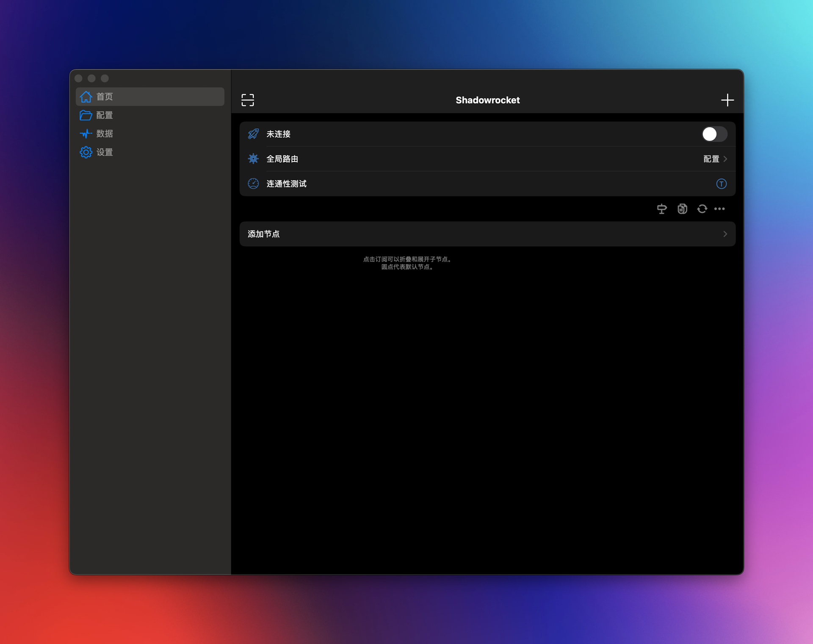The image size is (813, 644).
Task: Click the plus button to add node
Action: coord(728,100)
